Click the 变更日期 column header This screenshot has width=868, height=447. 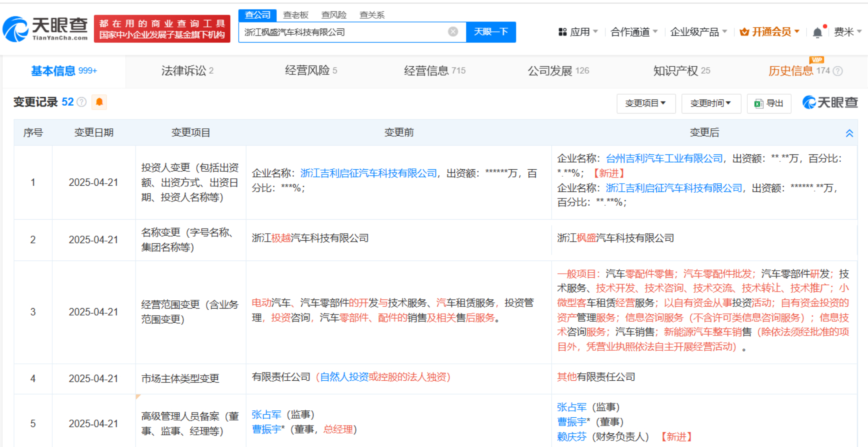[94, 133]
